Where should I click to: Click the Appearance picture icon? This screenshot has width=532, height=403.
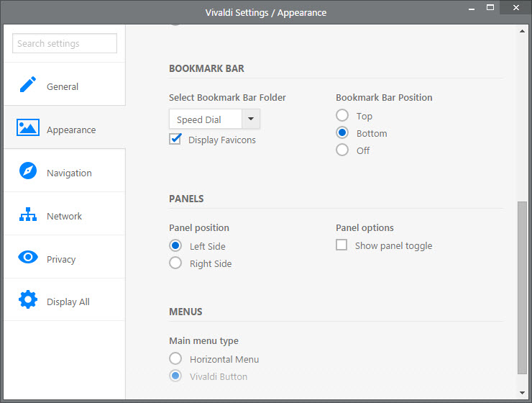[x=28, y=127]
